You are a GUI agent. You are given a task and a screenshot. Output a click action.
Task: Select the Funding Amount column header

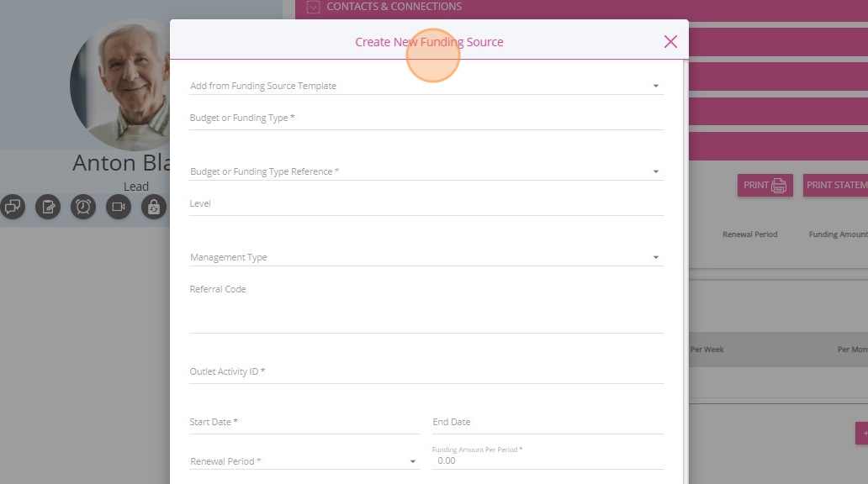click(x=838, y=234)
